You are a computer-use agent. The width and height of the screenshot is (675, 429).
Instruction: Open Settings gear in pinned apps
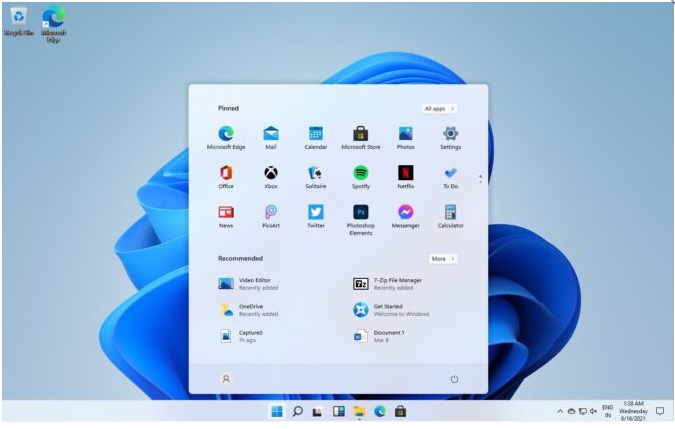click(450, 138)
